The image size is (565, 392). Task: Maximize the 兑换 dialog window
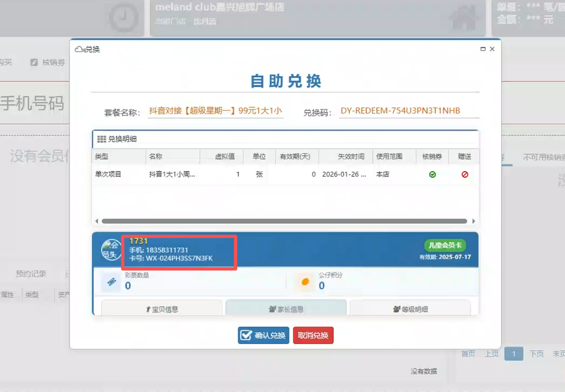483,49
